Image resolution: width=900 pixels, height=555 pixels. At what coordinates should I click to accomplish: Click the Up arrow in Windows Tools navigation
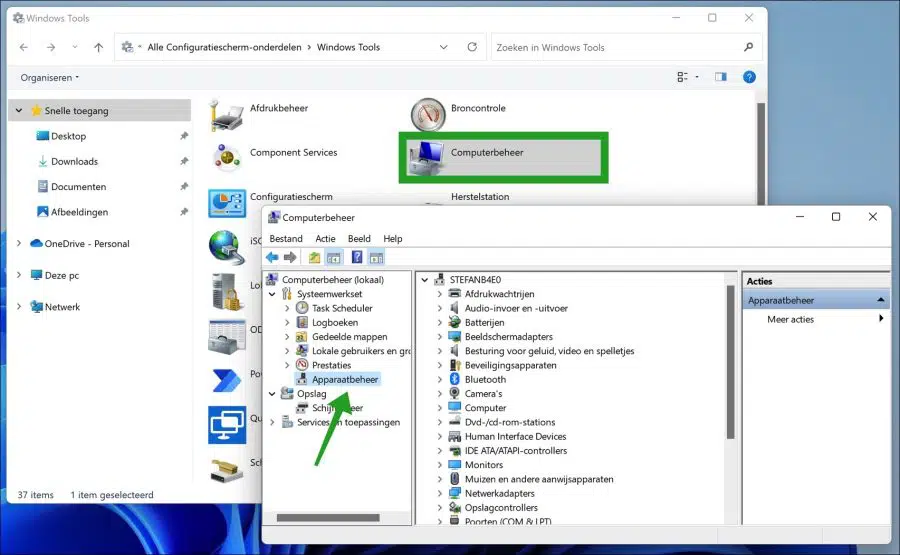99,48
